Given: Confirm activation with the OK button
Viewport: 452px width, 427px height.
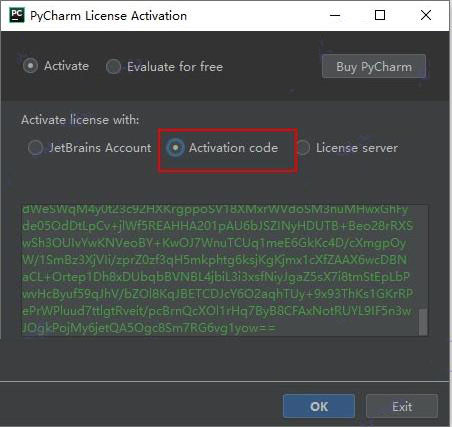Looking at the screenshot, I should click(319, 406).
